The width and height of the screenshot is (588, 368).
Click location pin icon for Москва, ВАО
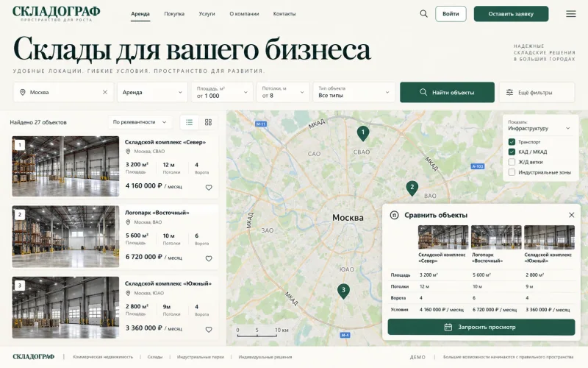[128, 222]
